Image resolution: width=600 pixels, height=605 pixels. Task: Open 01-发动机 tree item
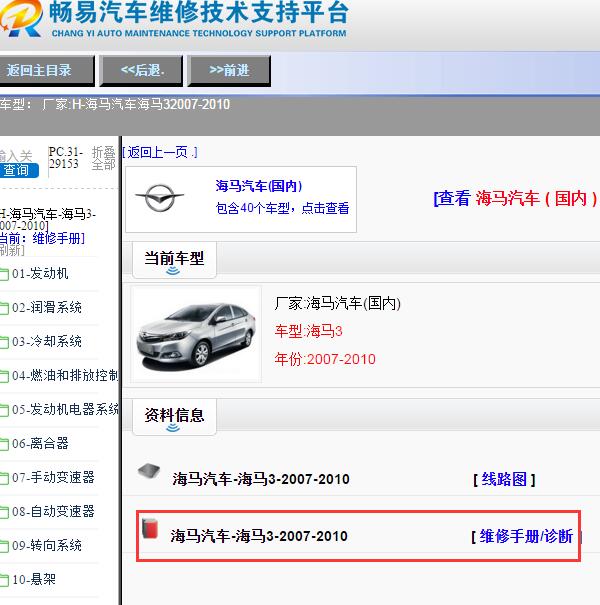coord(40,274)
